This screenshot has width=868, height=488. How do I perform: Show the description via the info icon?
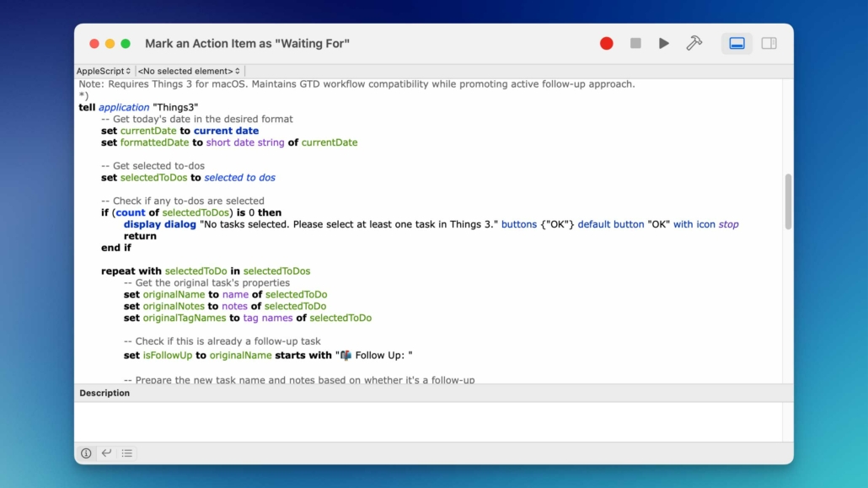[86, 453]
